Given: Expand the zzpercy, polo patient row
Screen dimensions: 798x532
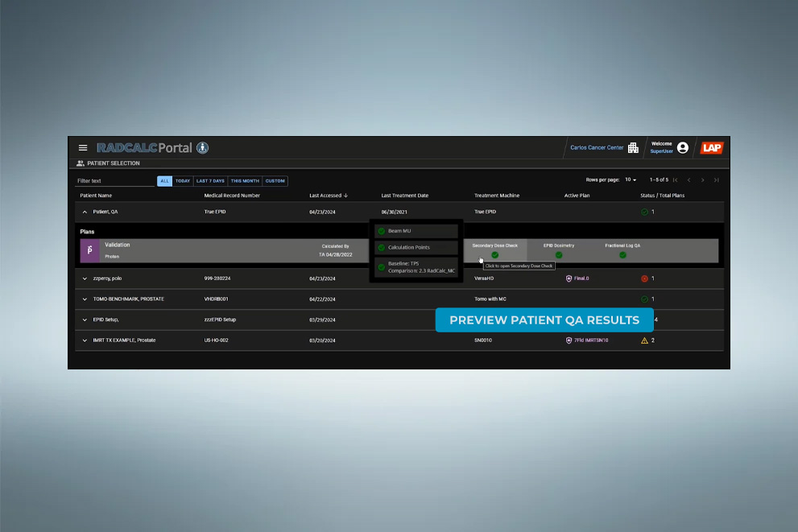Looking at the screenshot, I should (x=85, y=278).
